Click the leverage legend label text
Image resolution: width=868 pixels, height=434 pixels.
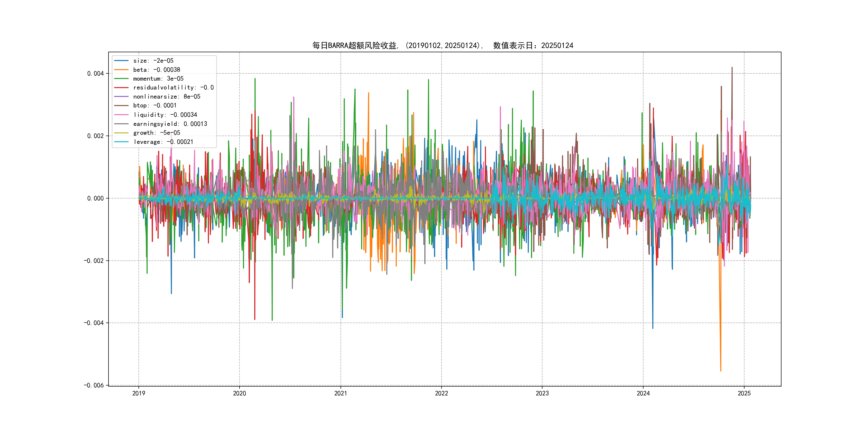163,142
